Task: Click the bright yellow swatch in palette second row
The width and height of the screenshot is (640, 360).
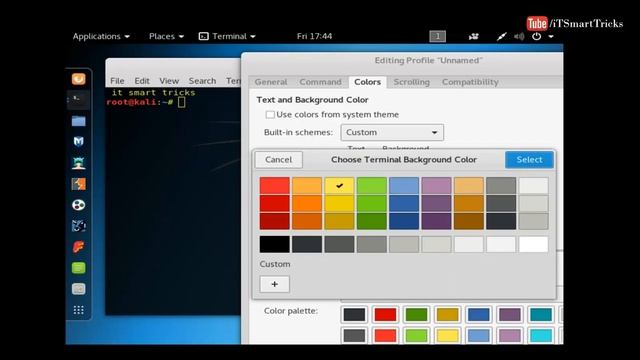Action: (447, 336)
